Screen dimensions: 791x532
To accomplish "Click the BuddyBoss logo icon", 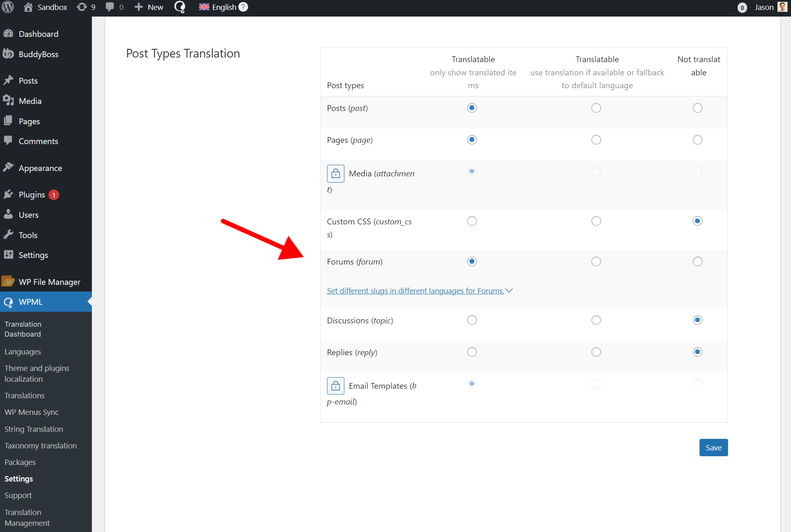I will pyautogui.click(x=8, y=54).
